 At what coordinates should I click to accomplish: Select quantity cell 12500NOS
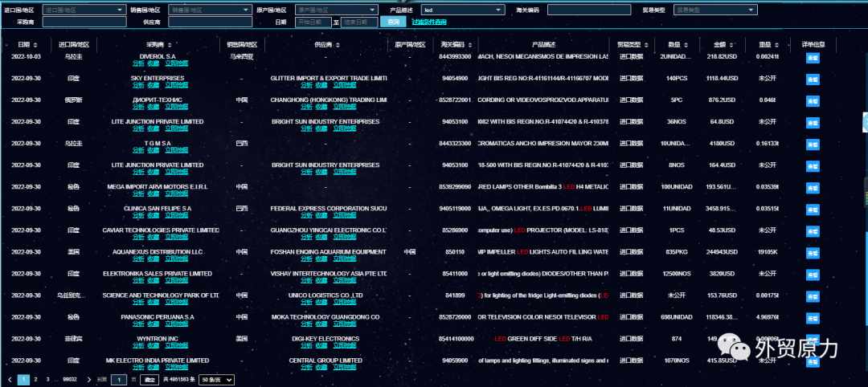[x=676, y=274]
